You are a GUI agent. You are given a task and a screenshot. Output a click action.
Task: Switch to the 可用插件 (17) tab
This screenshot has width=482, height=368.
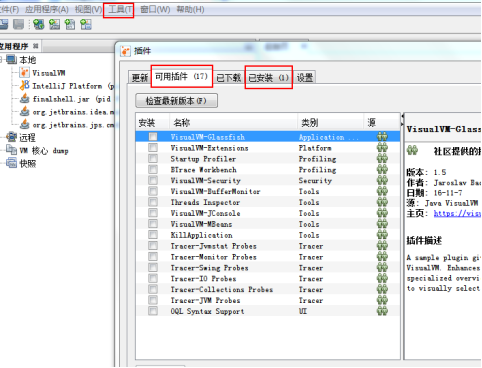[x=182, y=77]
